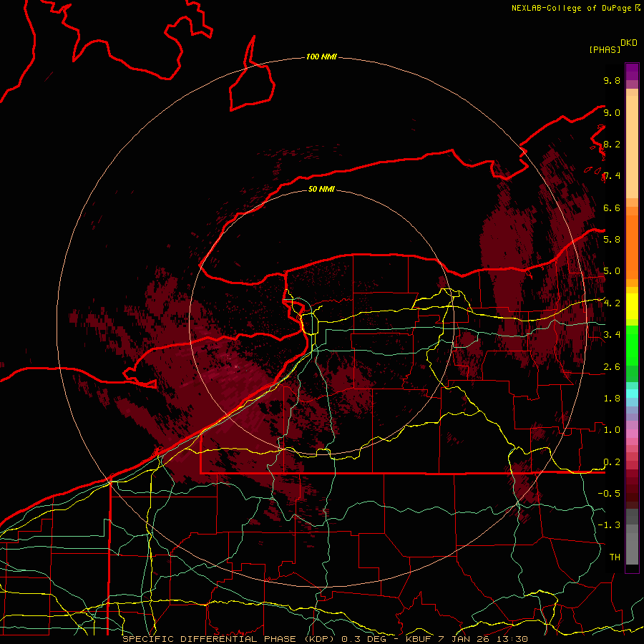The image size is (644, 644).
Task: Click the [PHAS] label above the colorbar
Action: pyautogui.click(x=605, y=50)
